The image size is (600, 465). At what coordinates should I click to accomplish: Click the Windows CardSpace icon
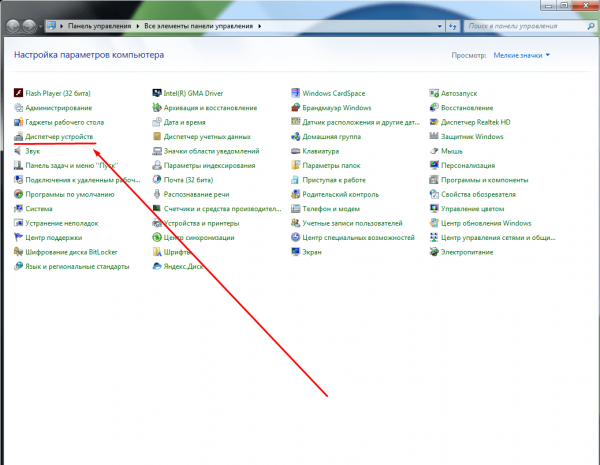coord(295,93)
